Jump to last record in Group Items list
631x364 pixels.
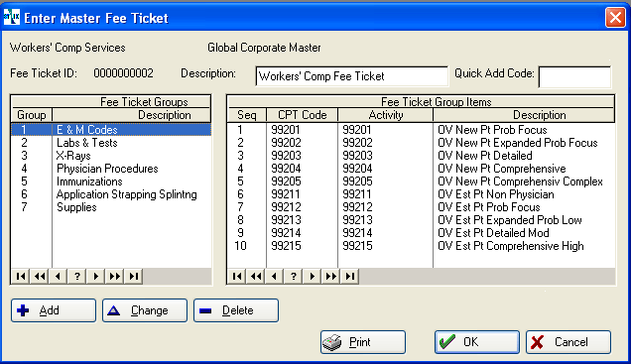point(349,277)
